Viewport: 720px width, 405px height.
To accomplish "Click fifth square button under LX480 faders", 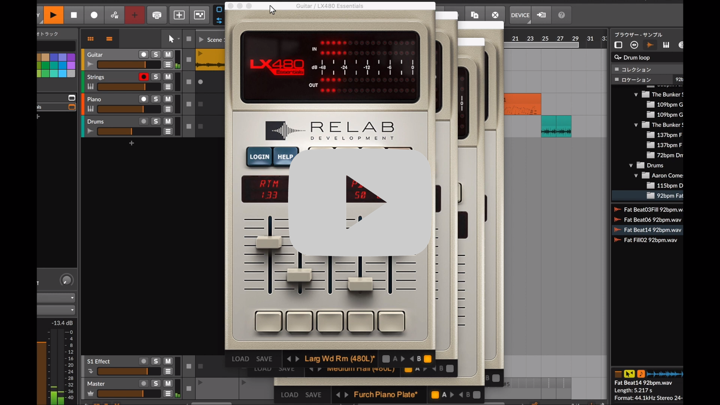I will pos(391,321).
